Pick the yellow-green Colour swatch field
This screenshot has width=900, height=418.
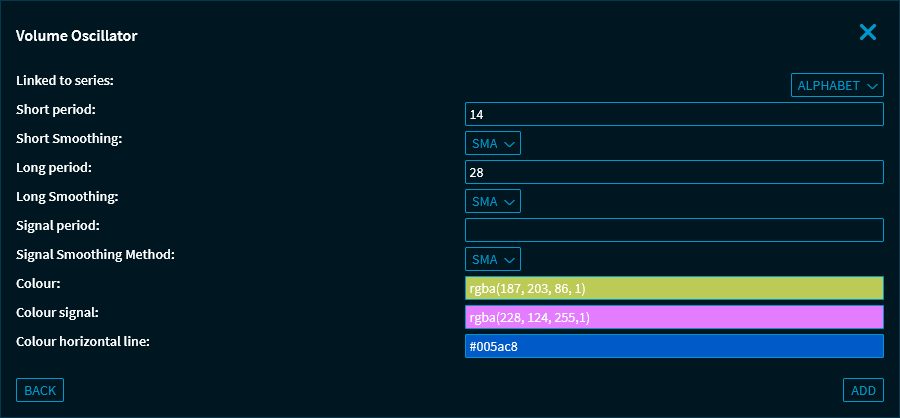[x=674, y=289]
